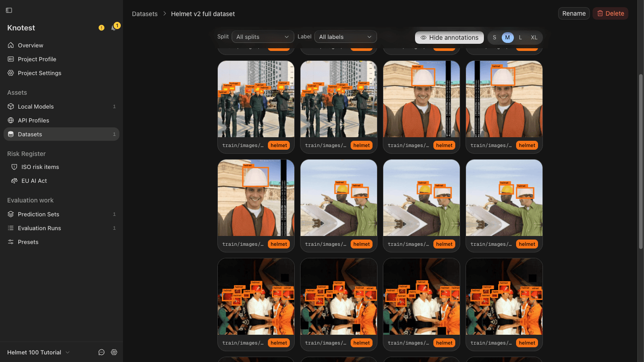Click the Overview home icon
Screen dimensions: 644x362
11,45
